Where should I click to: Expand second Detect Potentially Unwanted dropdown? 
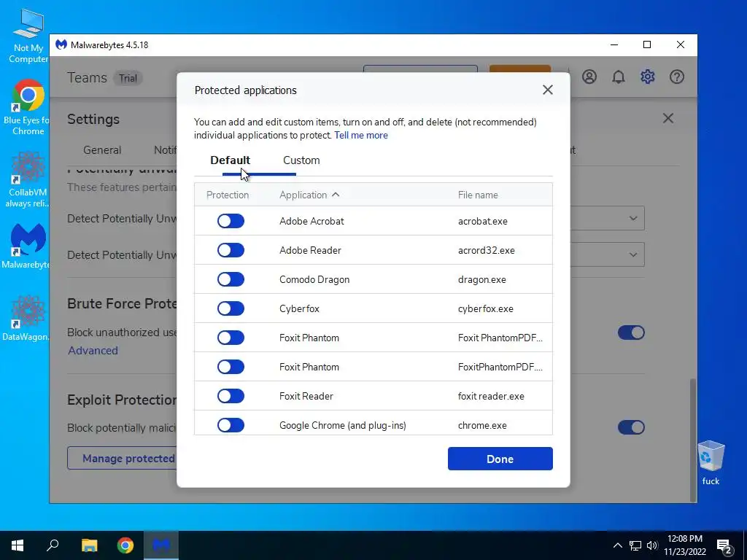tap(633, 254)
